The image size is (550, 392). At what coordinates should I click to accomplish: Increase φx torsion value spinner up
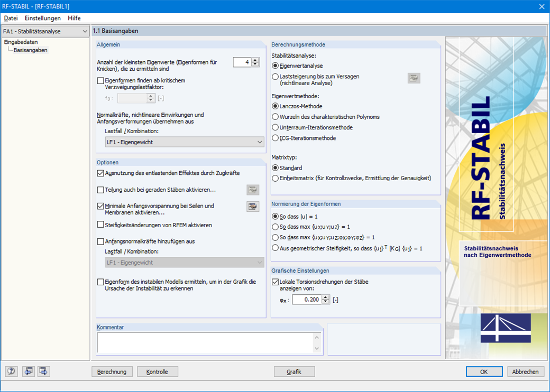point(326,297)
